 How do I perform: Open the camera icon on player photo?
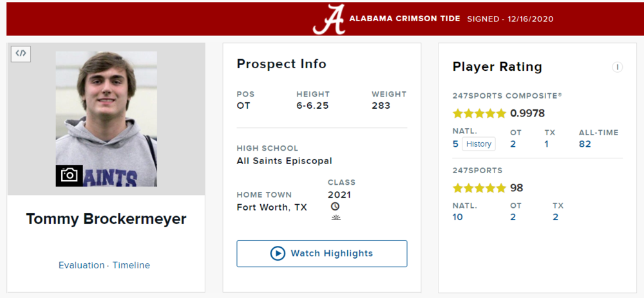(70, 174)
